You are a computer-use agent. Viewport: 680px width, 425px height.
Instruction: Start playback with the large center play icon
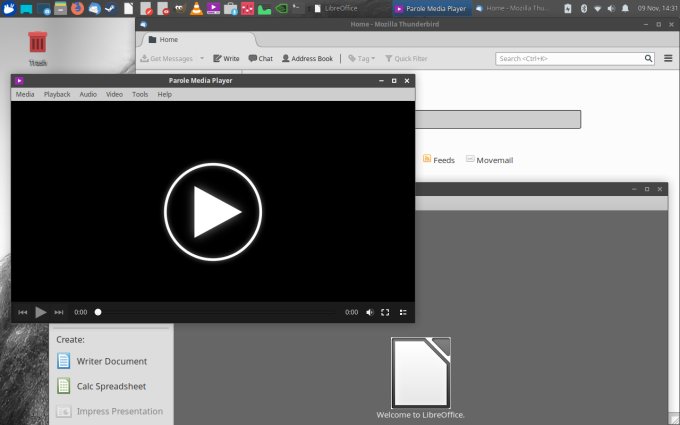point(213,212)
